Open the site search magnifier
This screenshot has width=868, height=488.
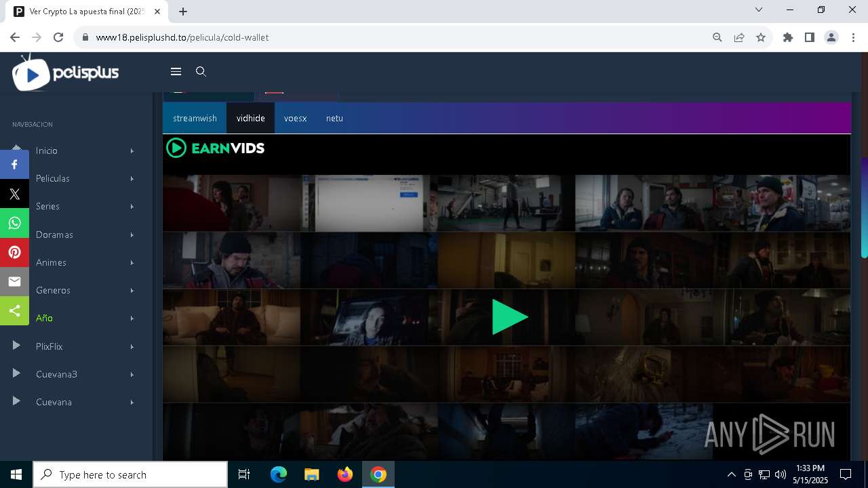201,71
